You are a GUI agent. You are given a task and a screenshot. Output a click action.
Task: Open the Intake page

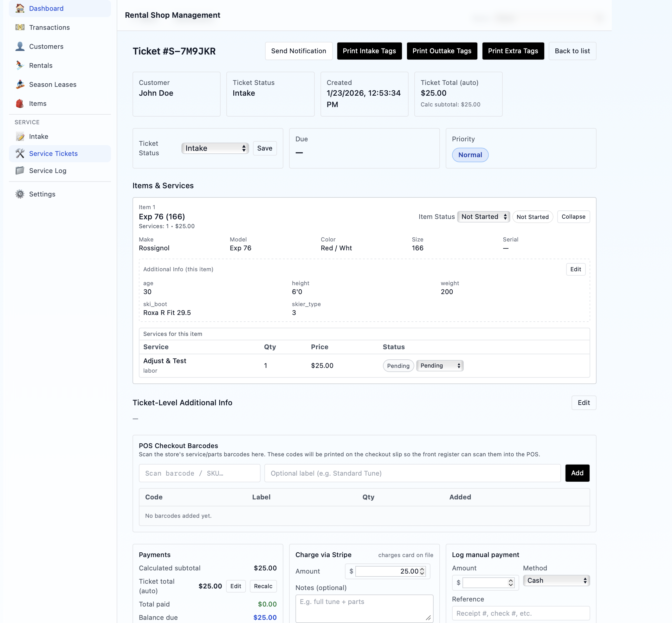click(x=38, y=137)
